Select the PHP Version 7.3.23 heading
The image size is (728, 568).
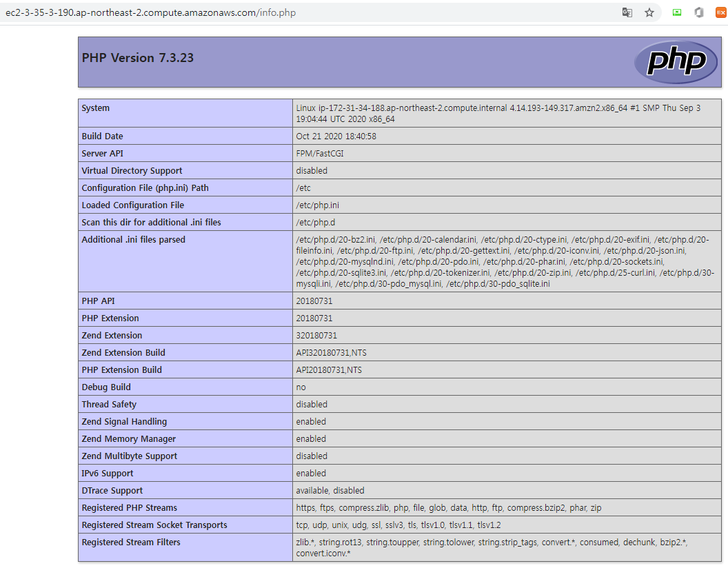click(137, 57)
